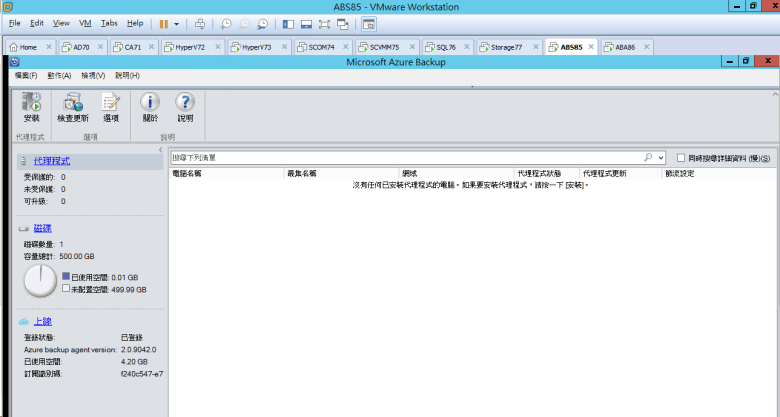Image resolution: width=780 pixels, height=417 pixels.
Task: Open the 選項 (Options) toolbar icon
Action: coord(110,104)
